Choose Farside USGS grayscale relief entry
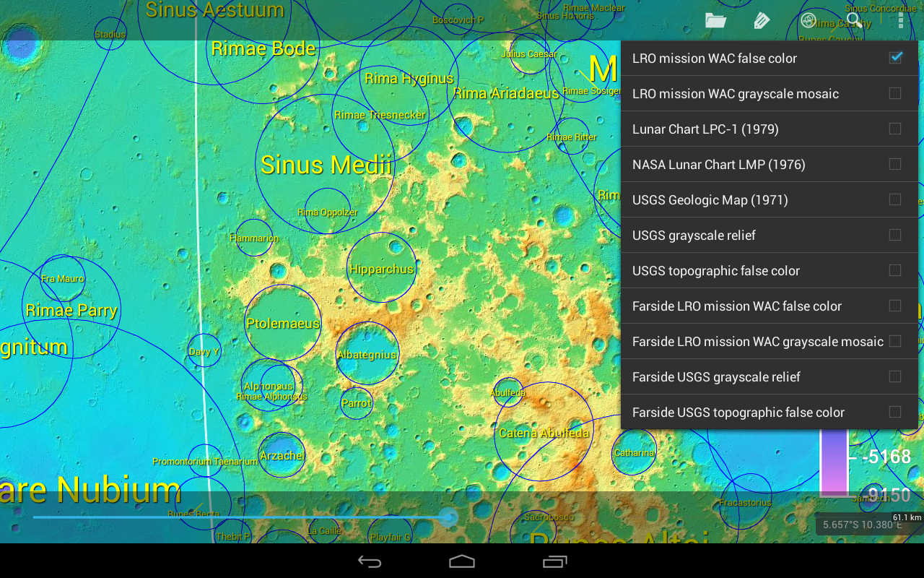Viewport: 924px width, 578px height. [x=770, y=376]
